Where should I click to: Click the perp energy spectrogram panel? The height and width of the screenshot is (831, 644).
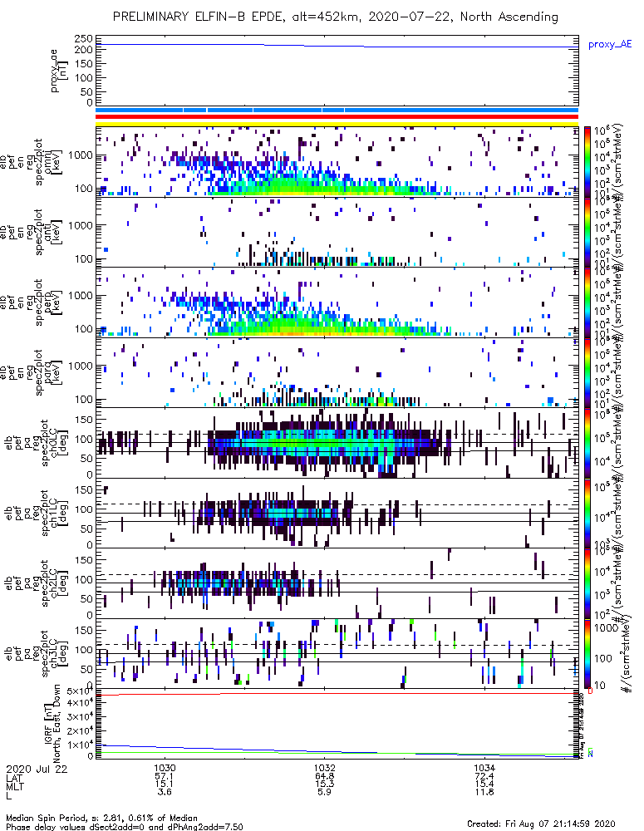coord(337,302)
